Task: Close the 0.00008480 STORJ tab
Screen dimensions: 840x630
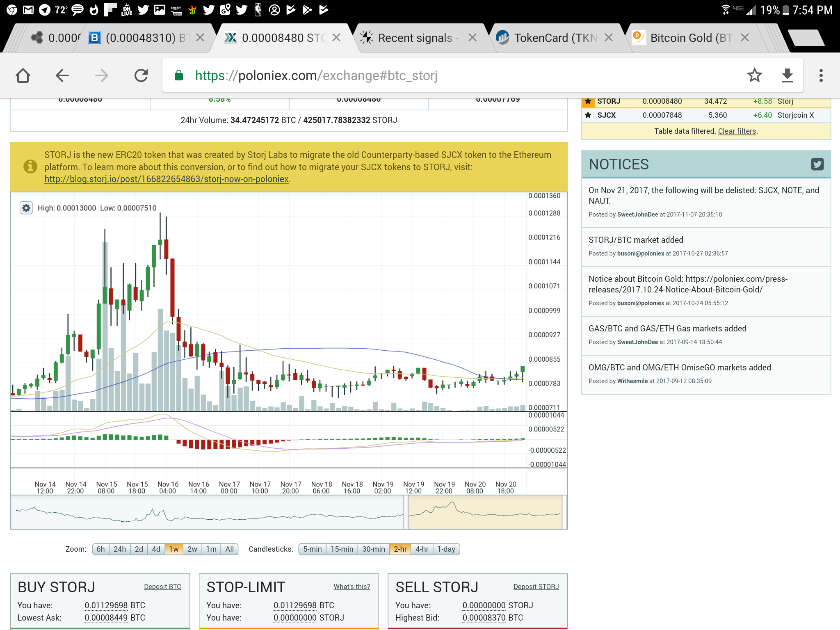Action: point(336,38)
